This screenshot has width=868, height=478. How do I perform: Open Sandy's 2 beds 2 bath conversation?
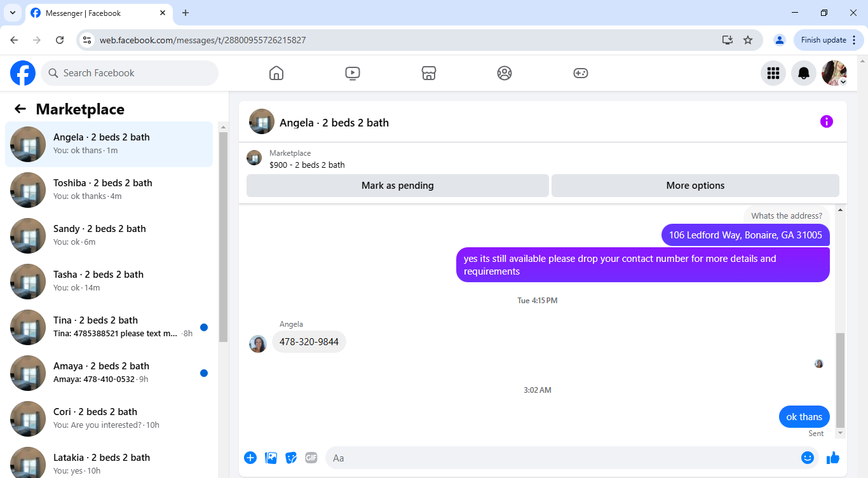(109, 236)
